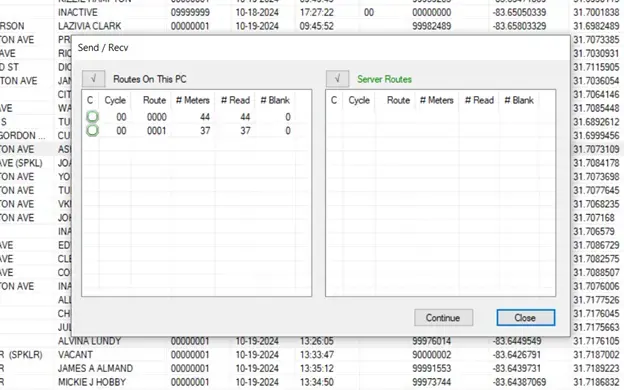Click the GORDON address cell in the background table
The image size is (624, 390).
pos(23,136)
